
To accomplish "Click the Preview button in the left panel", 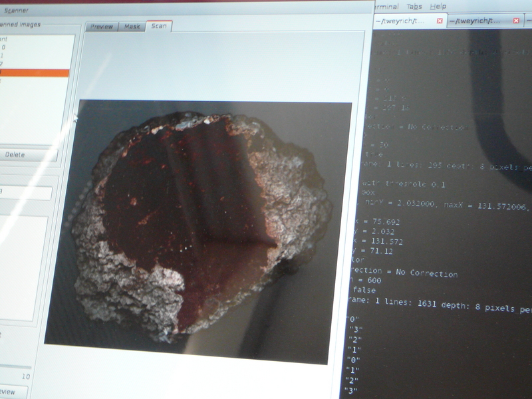I will coord(12,392).
